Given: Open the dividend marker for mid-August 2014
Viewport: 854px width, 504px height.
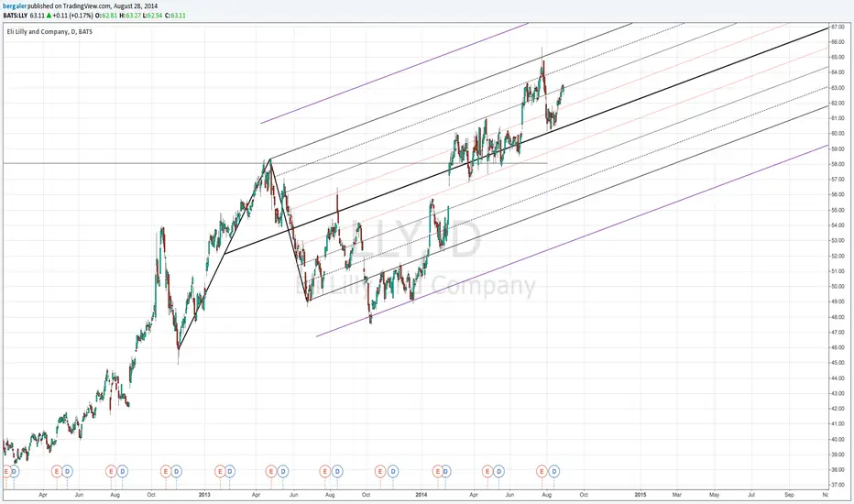Looking at the screenshot, I should click(553, 471).
